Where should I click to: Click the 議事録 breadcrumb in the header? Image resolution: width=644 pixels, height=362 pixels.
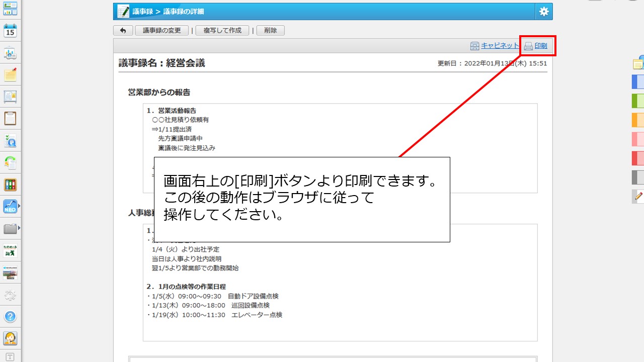pos(143,12)
